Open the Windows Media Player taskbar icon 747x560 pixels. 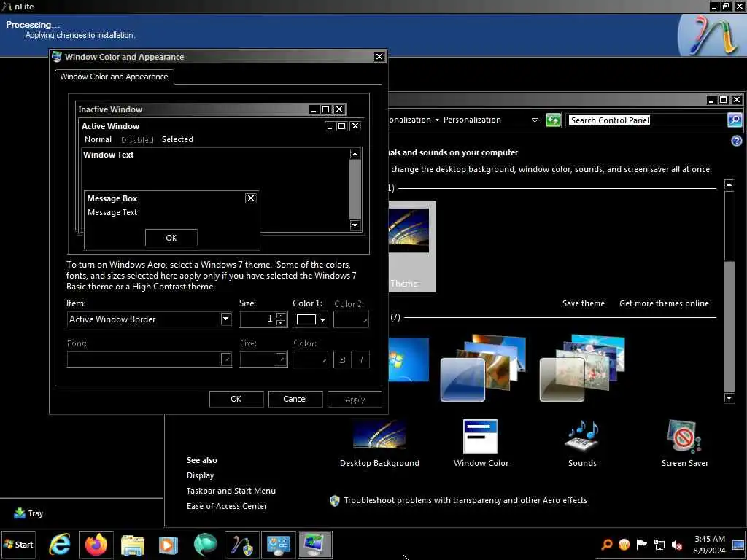[x=169, y=545]
